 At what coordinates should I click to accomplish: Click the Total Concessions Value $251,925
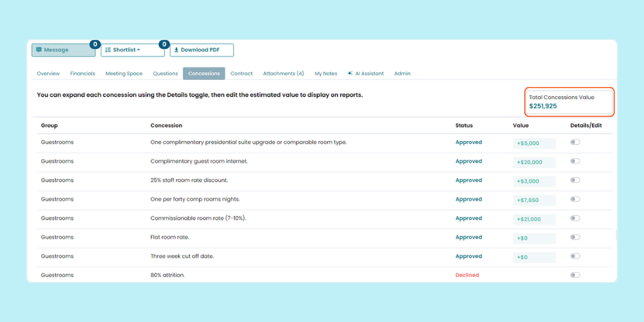(x=569, y=102)
